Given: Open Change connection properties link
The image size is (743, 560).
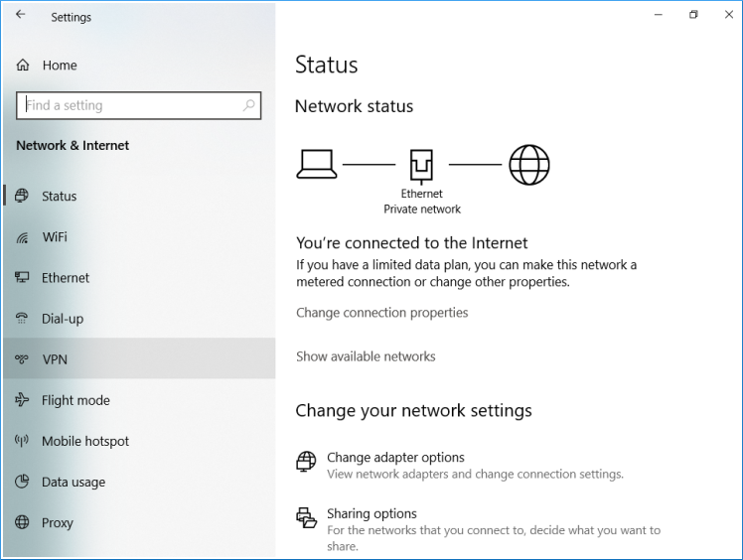Looking at the screenshot, I should coord(381,313).
